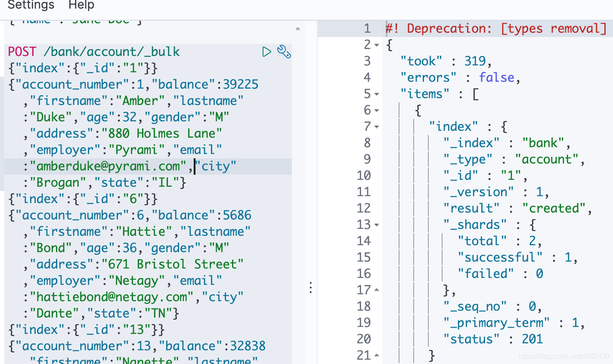Click the Deprecation warning on line 1
The height and width of the screenshot is (364, 613).
[496, 28]
